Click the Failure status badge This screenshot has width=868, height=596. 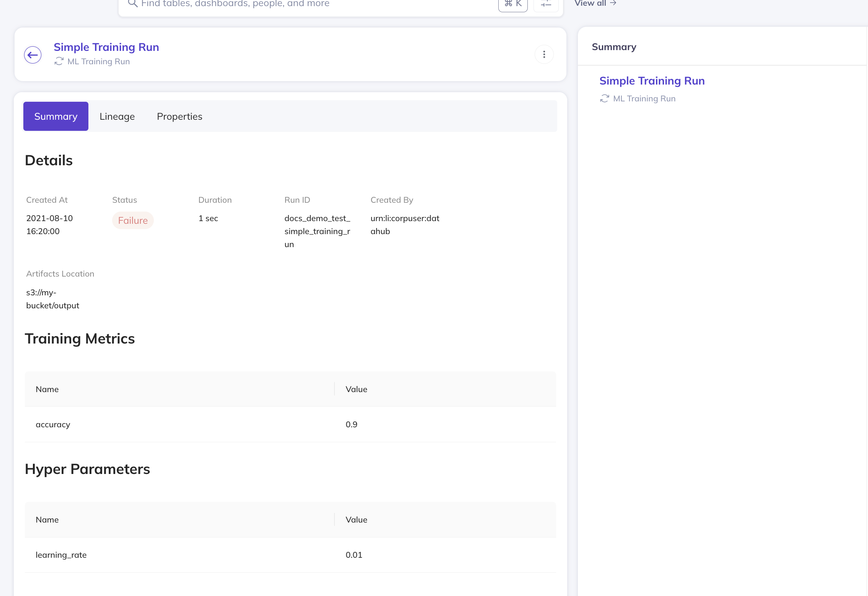tap(133, 220)
